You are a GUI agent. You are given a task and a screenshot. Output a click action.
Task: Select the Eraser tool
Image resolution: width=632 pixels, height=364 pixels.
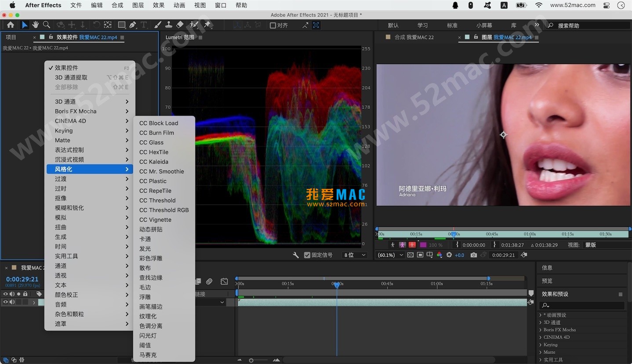pyautogui.click(x=180, y=25)
